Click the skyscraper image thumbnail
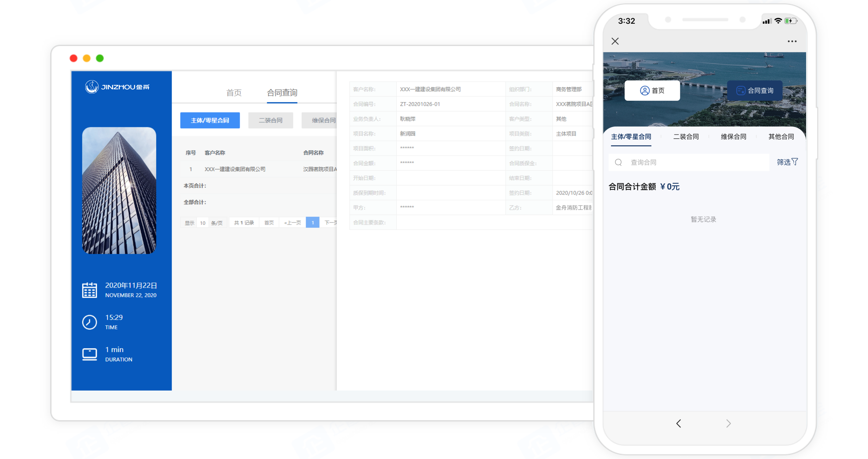Screen dimensions: 868x459 click(x=119, y=190)
